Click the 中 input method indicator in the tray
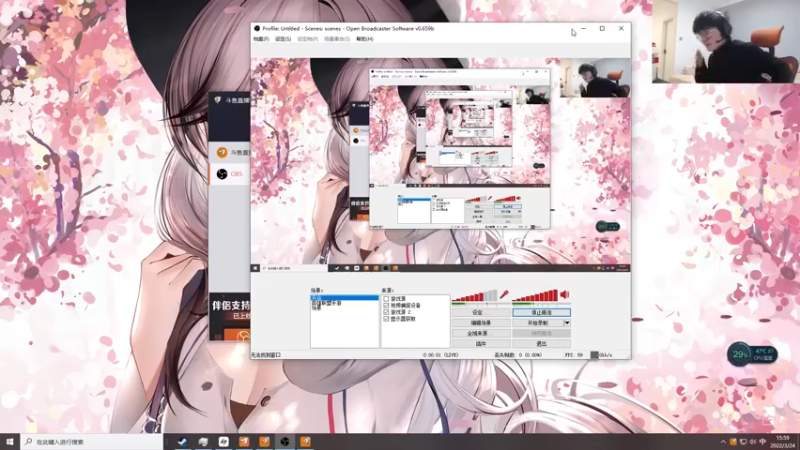 pyautogui.click(x=763, y=442)
